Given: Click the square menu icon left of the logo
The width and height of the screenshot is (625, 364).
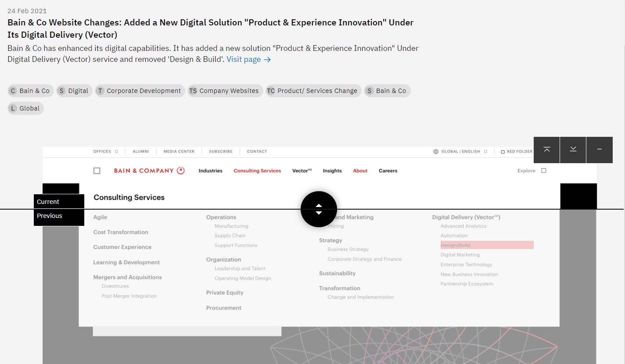Looking at the screenshot, I should [x=97, y=171].
